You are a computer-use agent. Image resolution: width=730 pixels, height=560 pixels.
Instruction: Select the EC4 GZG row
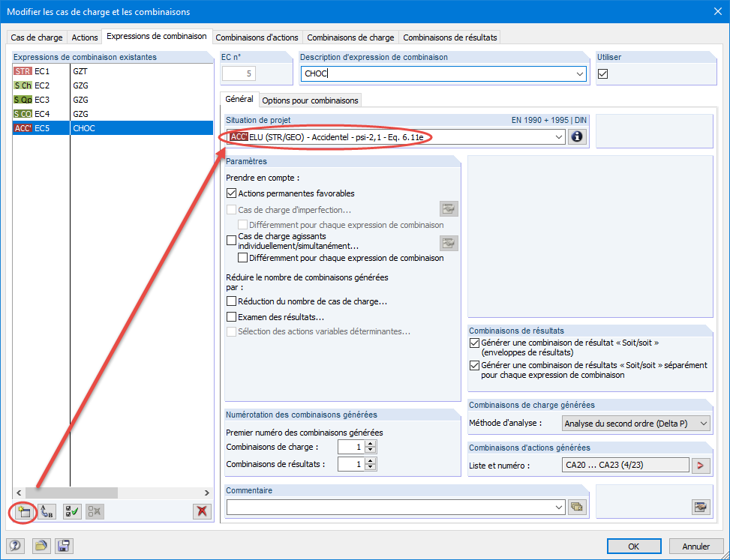[113, 114]
